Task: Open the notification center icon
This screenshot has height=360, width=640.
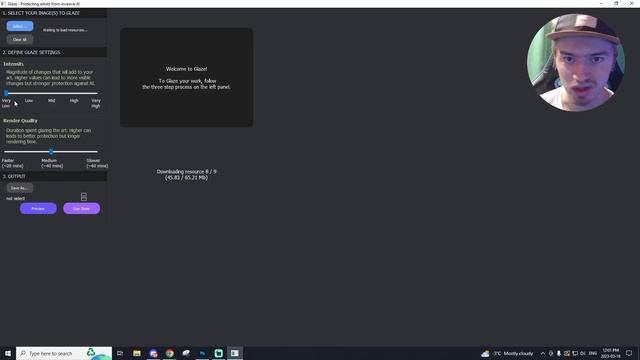Action: pos(629,353)
